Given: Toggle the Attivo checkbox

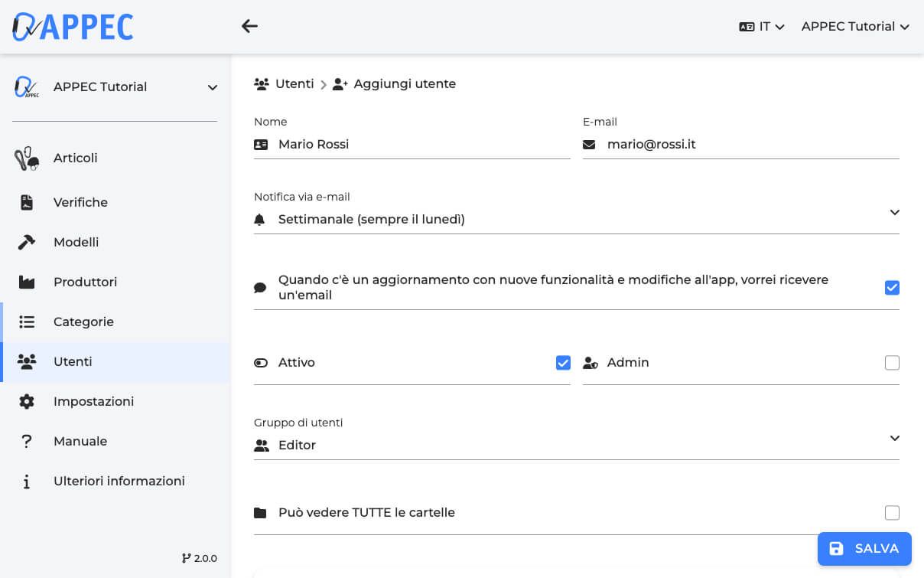Looking at the screenshot, I should (x=563, y=363).
